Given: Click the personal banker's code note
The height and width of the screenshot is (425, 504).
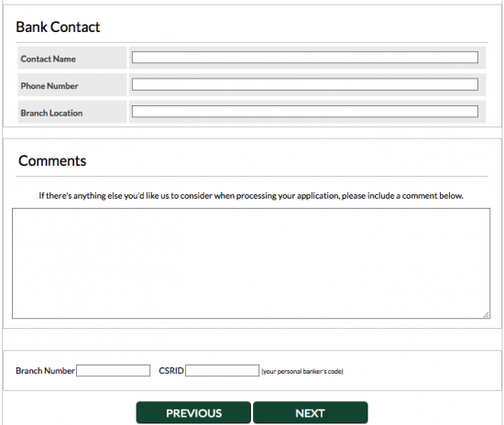Looking at the screenshot, I should (302, 371).
